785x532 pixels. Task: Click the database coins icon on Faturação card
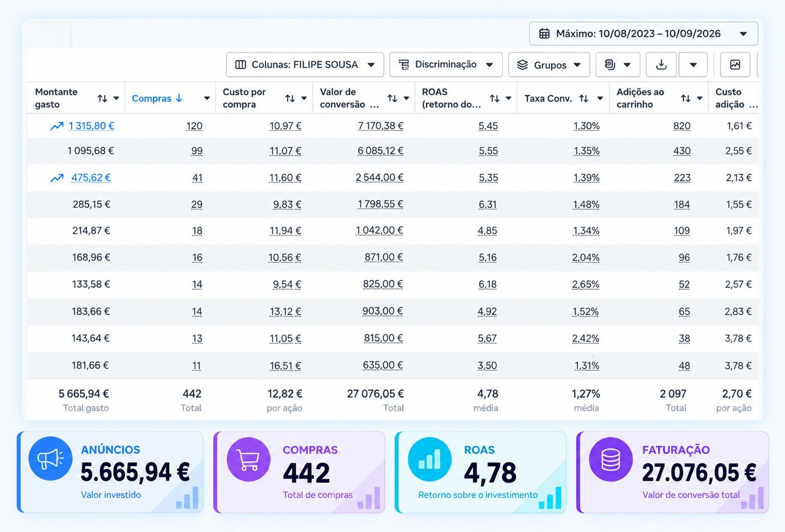[x=611, y=459]
